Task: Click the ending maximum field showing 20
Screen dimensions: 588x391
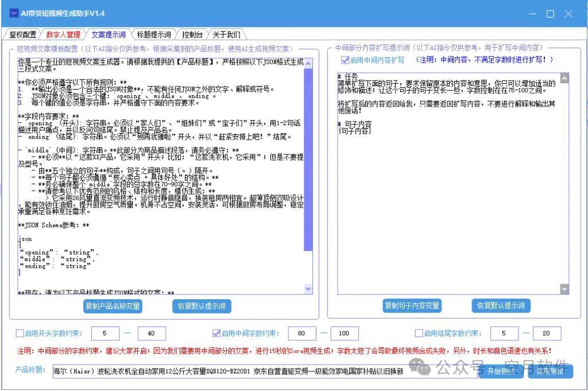Action: coord(547,333)
